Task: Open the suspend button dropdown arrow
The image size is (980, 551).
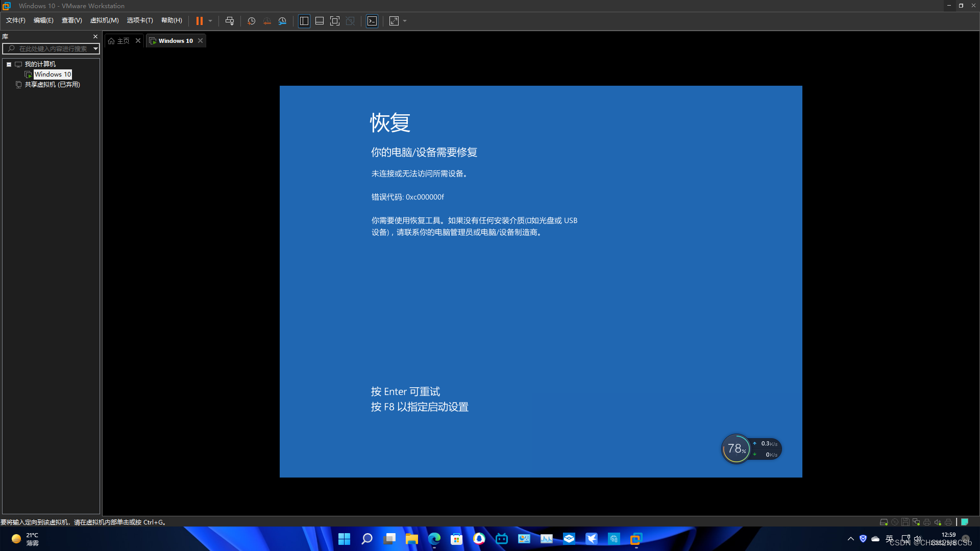Action: (210, 21)
